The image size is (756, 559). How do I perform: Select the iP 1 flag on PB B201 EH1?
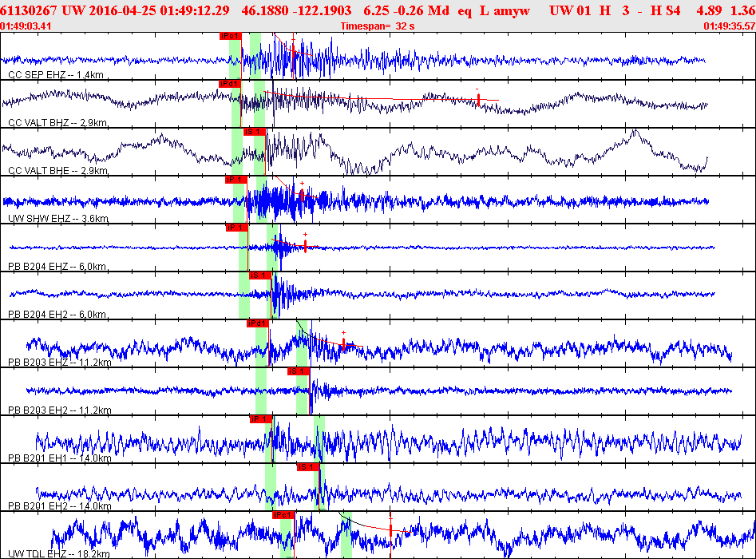tap(261, 419)
